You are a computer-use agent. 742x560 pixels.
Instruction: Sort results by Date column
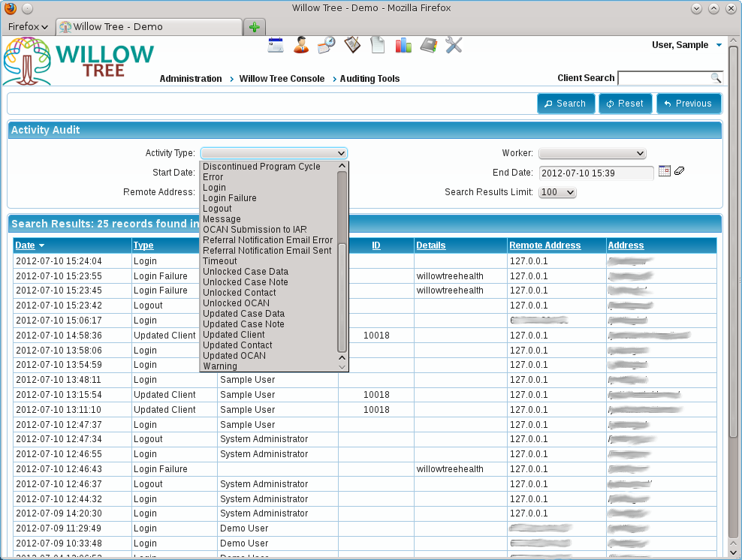(x=25, y=245)
